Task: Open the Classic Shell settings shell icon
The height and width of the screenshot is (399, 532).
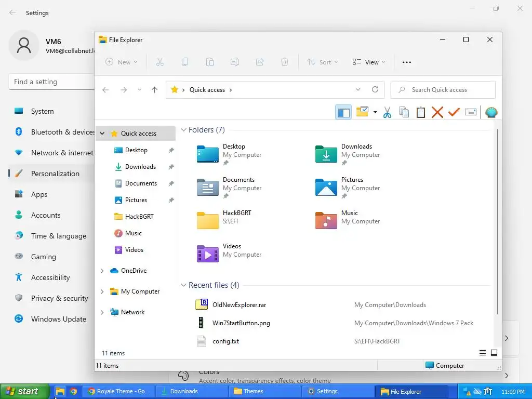Action: tap(491, 112)
